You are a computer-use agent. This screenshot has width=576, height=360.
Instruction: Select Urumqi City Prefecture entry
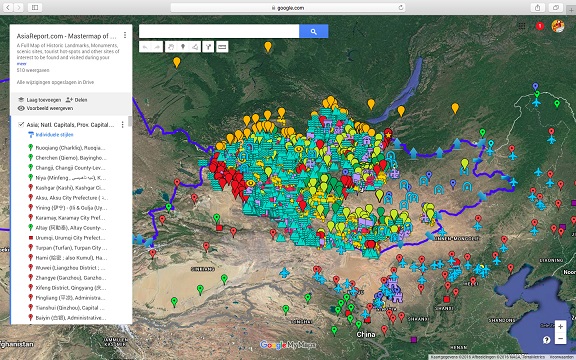click(x=70, y=238)
